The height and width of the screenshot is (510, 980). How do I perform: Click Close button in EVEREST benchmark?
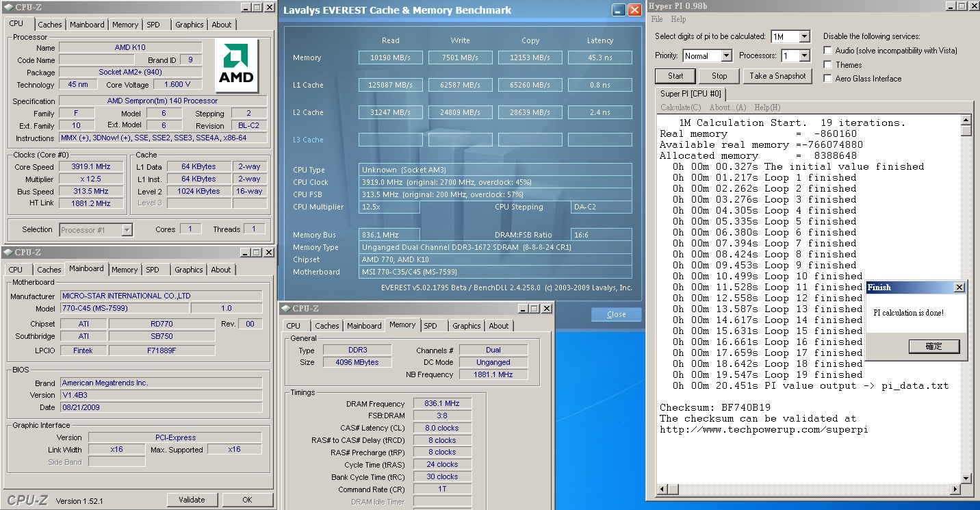point(617,314)
